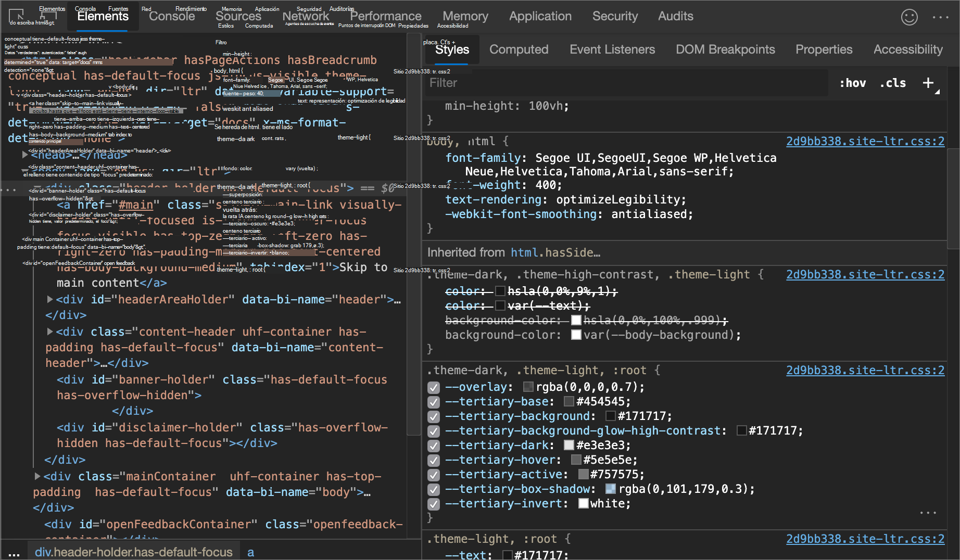The height and width of the screenshot is (560, 960).
Task: Click the smiley feedback icon
Action: [x=909, y=17]
